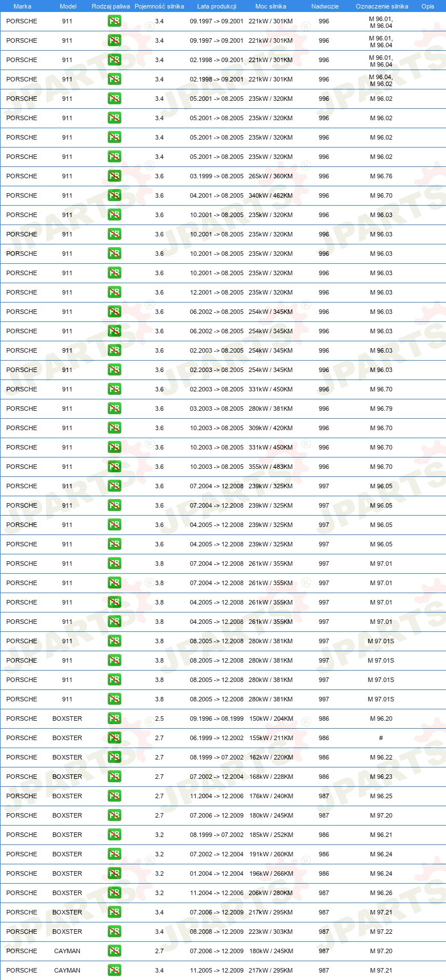The image size is (446, 980).
Task: Click fuel icon in Boxster 223kW / 303KM row
Action: click(x=114, y=932)
